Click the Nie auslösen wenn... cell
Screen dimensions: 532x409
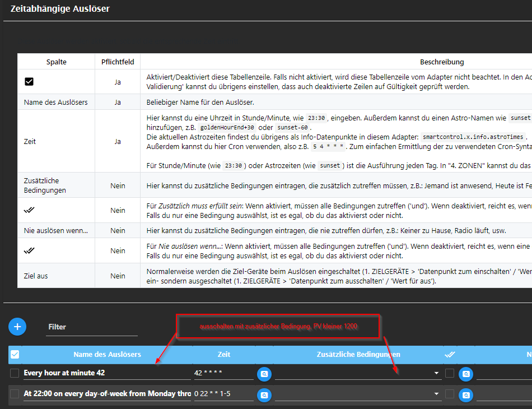click(x=57, y=230)
